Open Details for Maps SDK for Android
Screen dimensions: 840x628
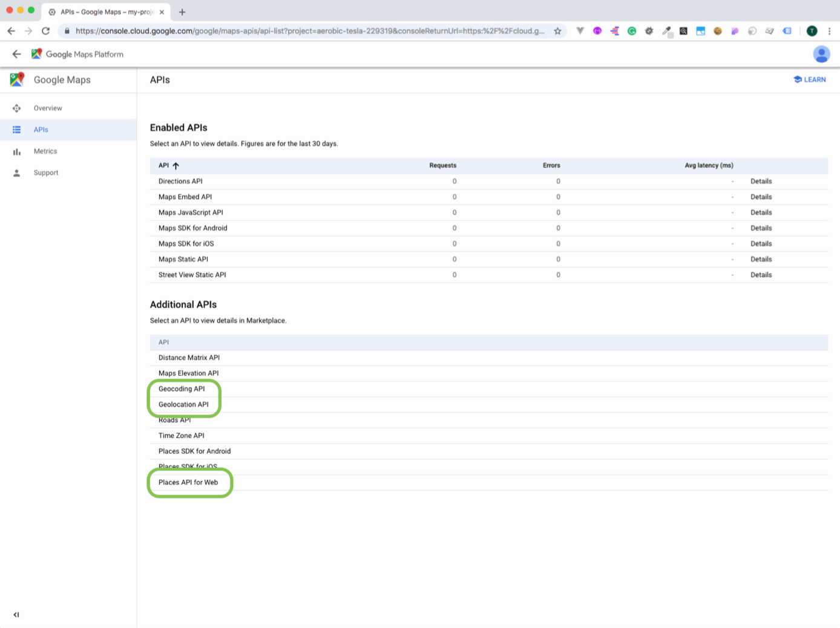coord(761,228)
